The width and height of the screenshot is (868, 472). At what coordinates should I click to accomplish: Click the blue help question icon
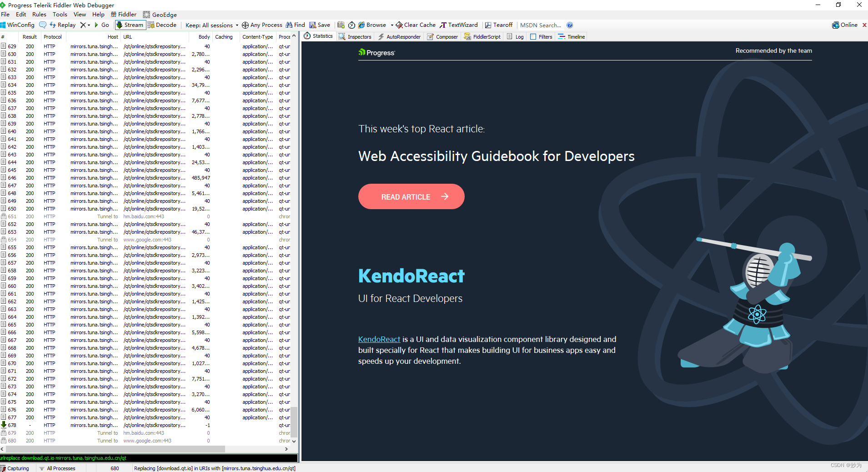point(570,25)
